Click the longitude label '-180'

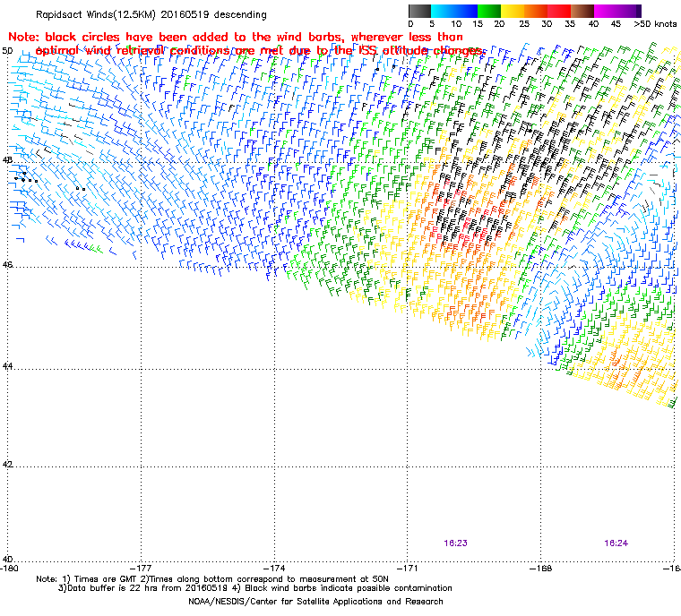[10, 569]
